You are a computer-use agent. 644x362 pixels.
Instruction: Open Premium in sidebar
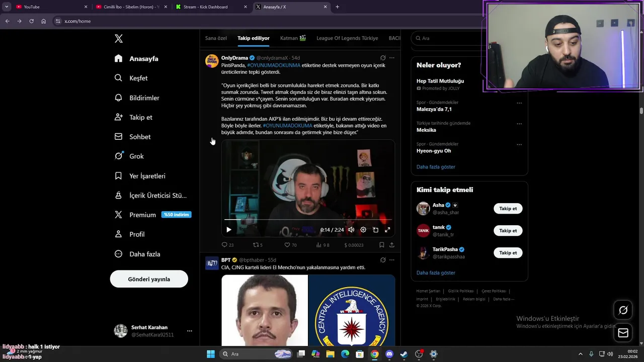click(x=152, y=215)
